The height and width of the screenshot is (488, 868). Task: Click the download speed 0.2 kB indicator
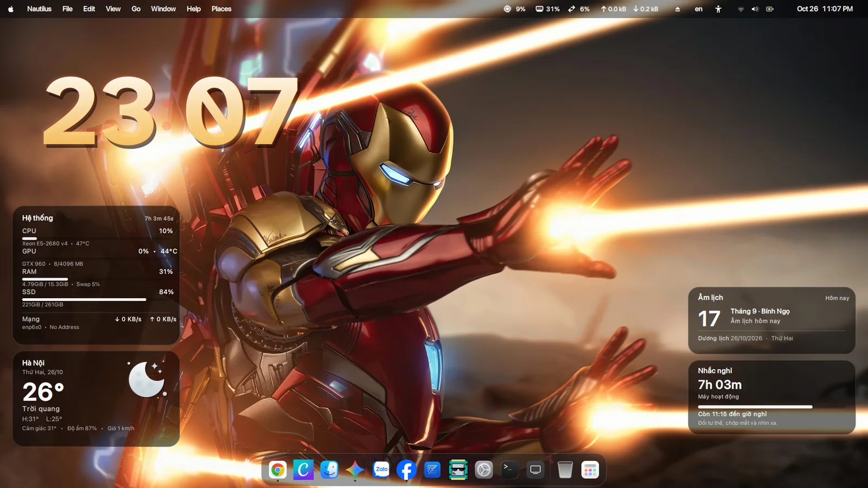click(646, 9)
